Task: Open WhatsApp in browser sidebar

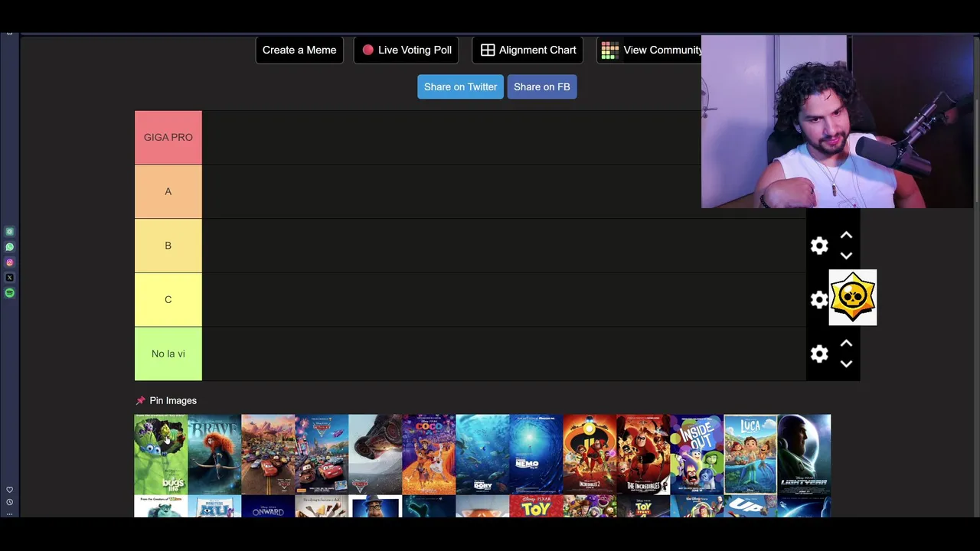Action: point(10,247)
